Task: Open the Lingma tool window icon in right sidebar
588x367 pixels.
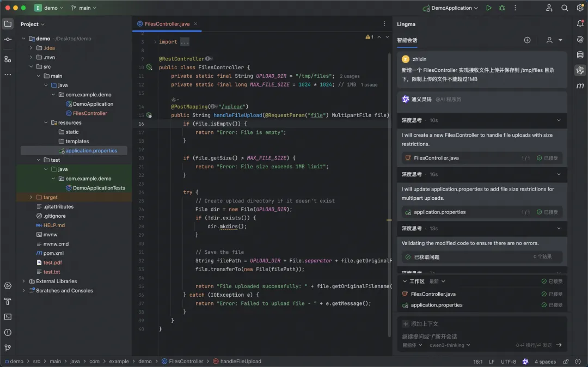Action: pyautogui.click(x=580, y=70)
